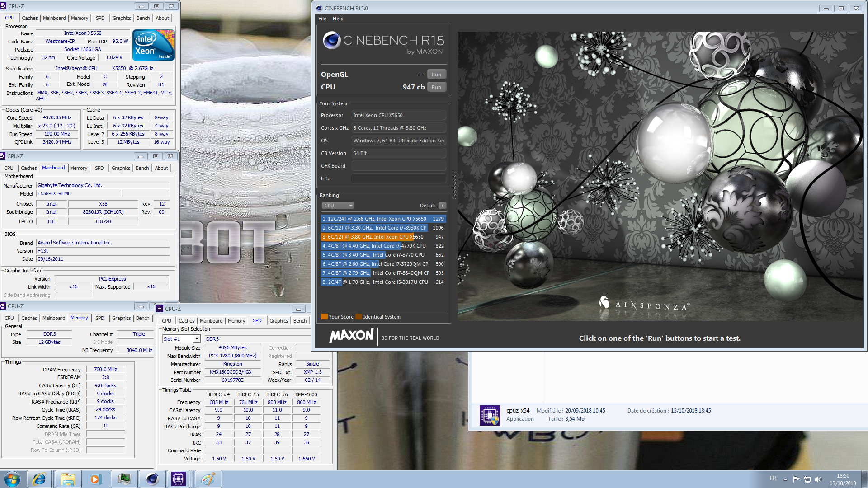Click the GFX Board field
Viewport: 868px width, 488px height.
coord(399,166)
